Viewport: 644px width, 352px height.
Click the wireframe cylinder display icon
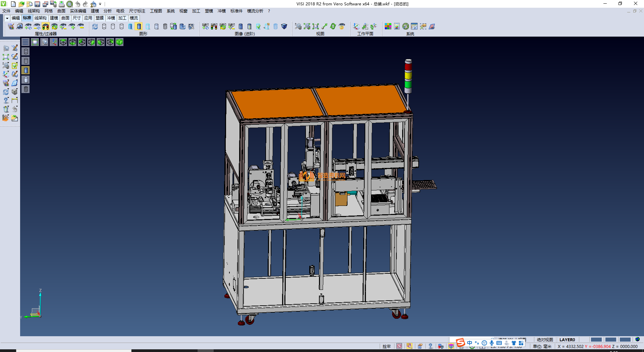coord(104,27)
